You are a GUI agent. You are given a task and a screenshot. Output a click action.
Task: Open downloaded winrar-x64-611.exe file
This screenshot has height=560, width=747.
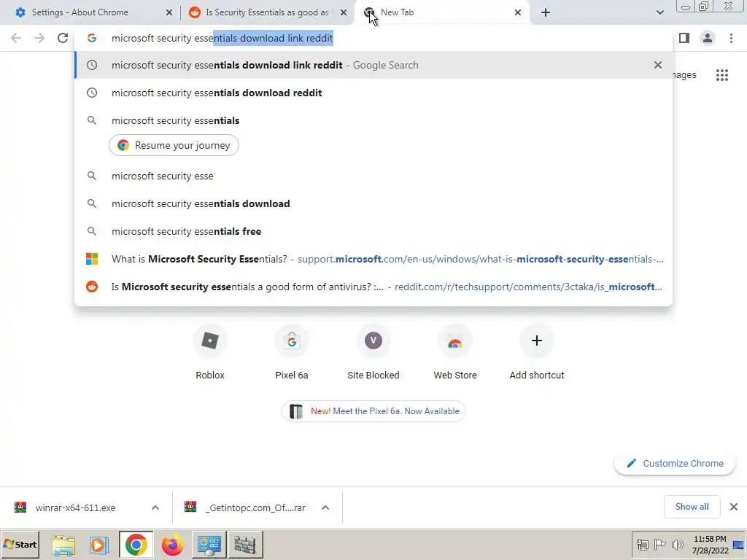click(75, 507)
